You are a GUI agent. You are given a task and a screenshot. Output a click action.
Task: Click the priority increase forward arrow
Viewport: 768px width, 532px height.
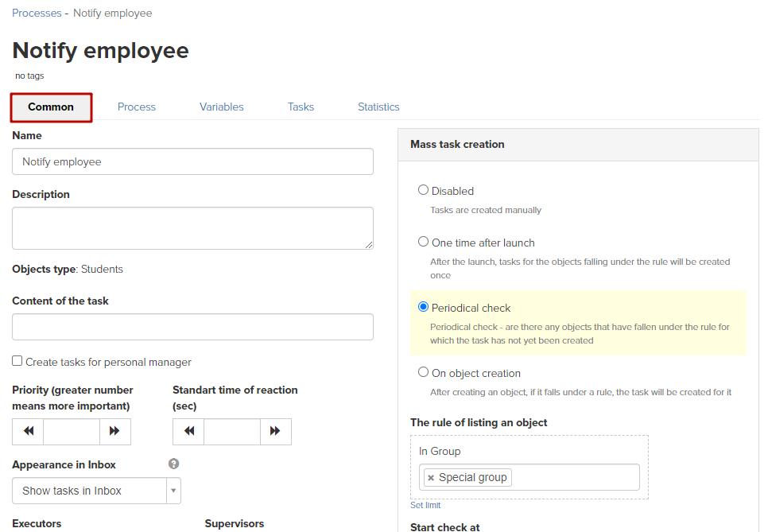pyautogui.click(x=114, y=431)
